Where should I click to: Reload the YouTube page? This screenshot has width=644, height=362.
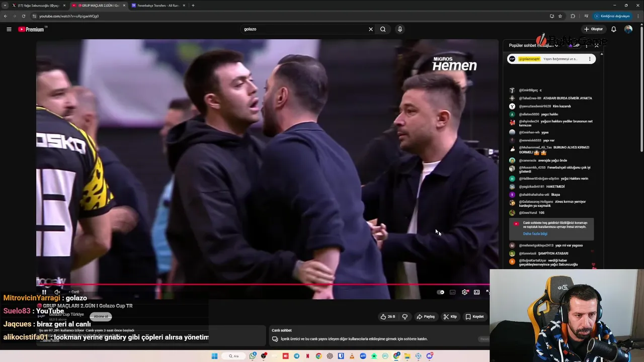23,16
